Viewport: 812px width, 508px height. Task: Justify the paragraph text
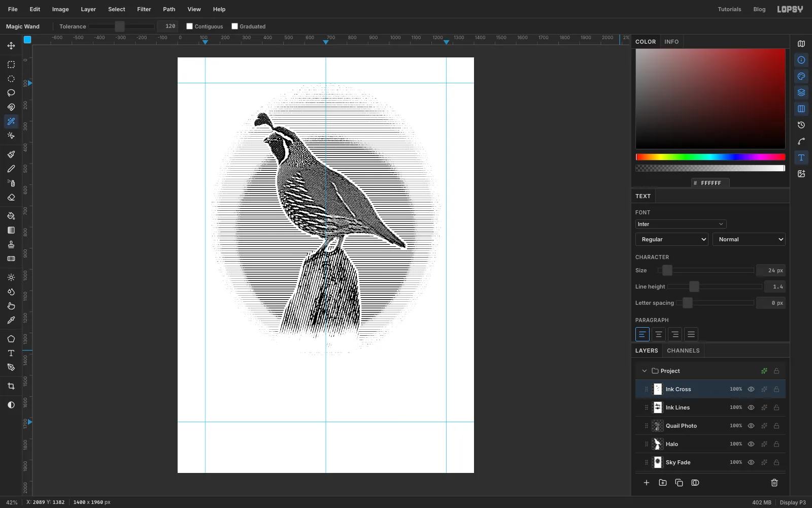click(x=691, y=334)
